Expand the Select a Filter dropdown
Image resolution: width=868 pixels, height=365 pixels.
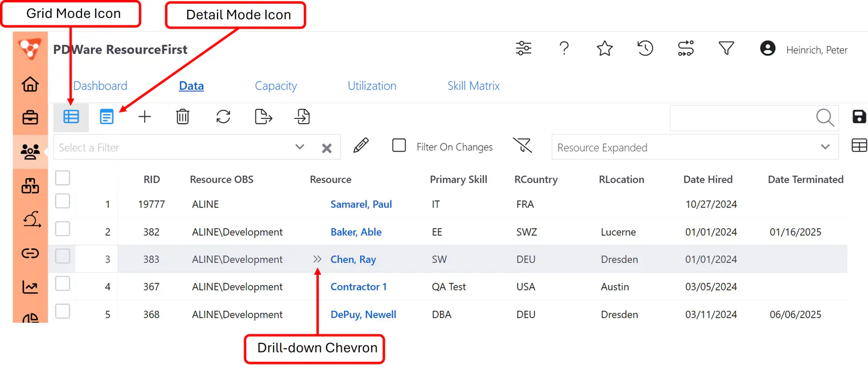tap(299, 147)
